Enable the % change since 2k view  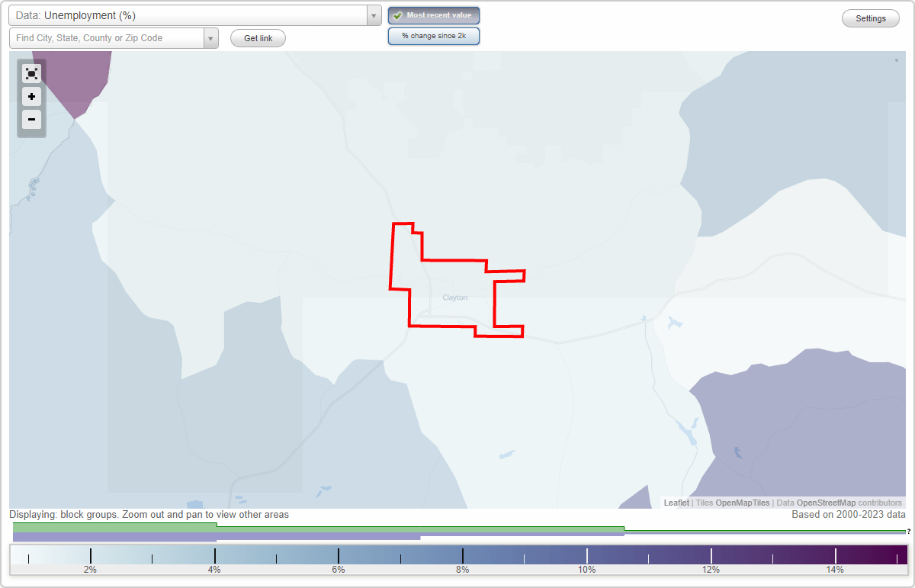(433, 35)
